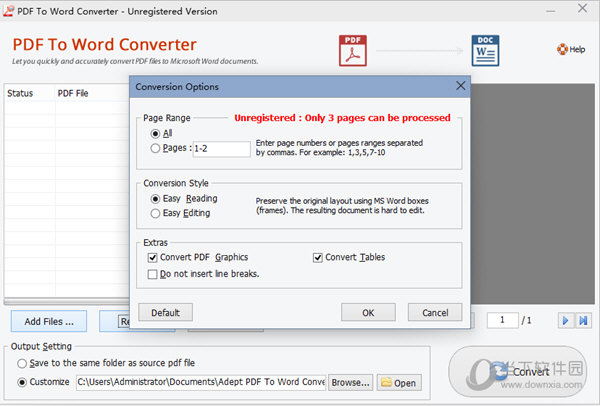Choose Easy Editing conversion style
The width and height of the screenshot is (600, 406).
[x=155, y=213]
